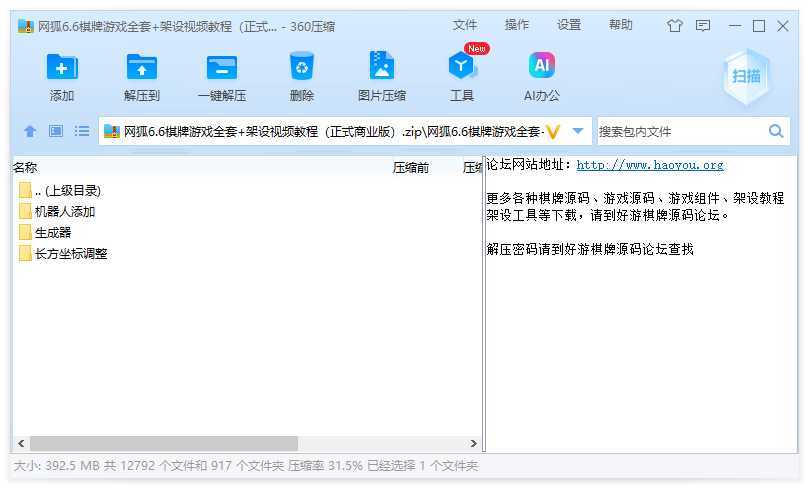Click the 添加 (Add) toolbar icon

[x=62, y=68]
